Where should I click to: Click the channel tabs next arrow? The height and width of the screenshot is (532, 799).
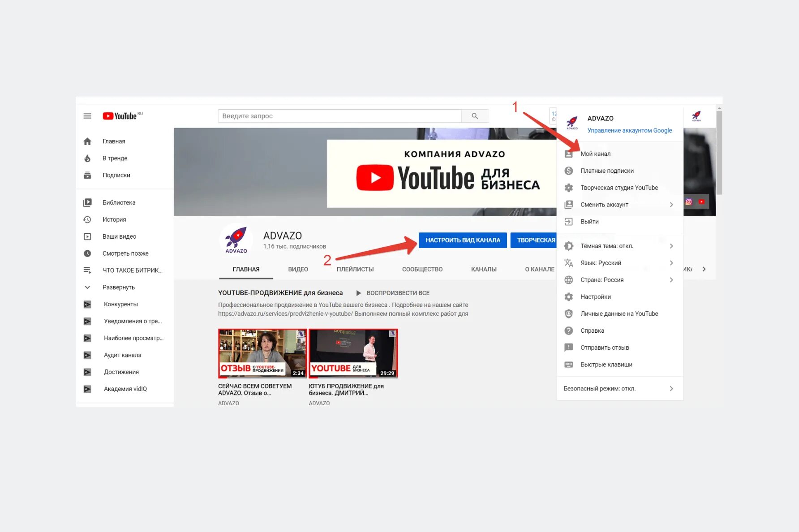(704, 270)
